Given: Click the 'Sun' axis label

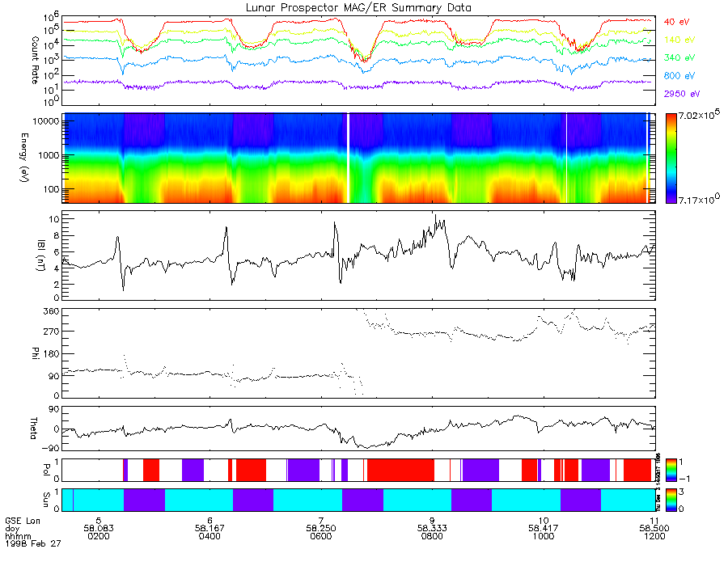Looking at the screenshot, I should coord(45,500).
